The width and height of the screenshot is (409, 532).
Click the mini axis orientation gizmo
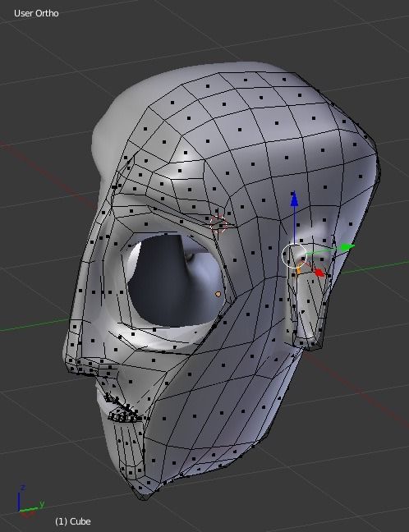[30, 502]
